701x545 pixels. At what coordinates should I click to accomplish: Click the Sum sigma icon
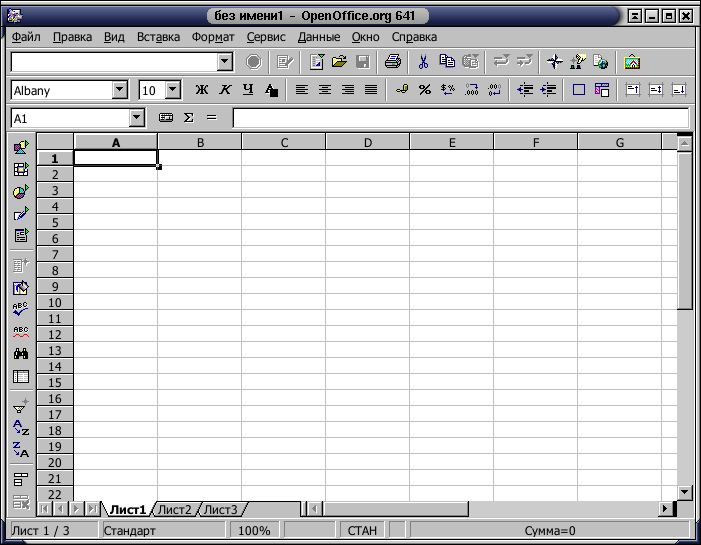coord(189,118)
